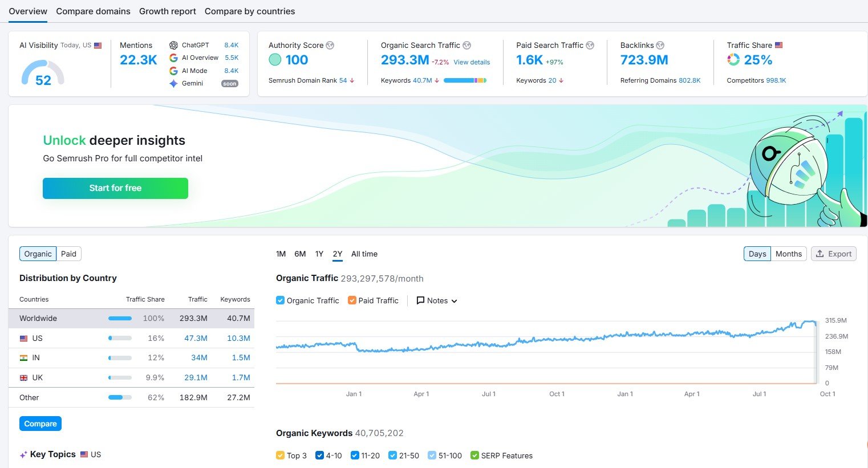Click the ChatGPT icon in Mentions panel
The width and height of the screenshot is (868, 468).
tap(173, 46)
